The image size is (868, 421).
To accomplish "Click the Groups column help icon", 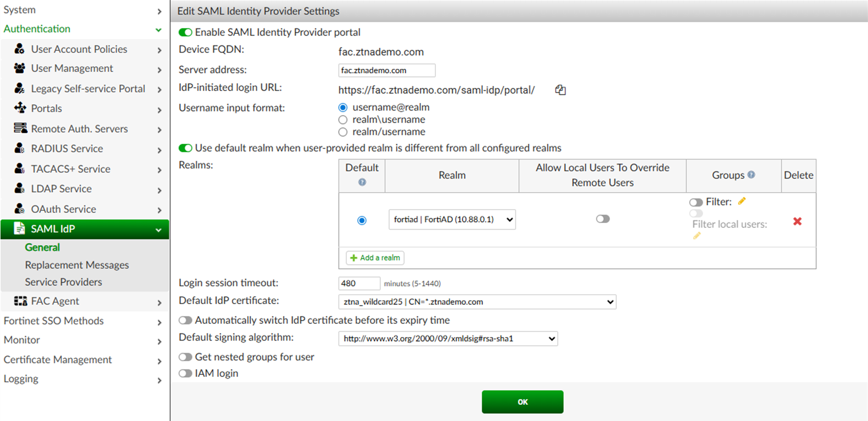I will (x=751, y=175).
